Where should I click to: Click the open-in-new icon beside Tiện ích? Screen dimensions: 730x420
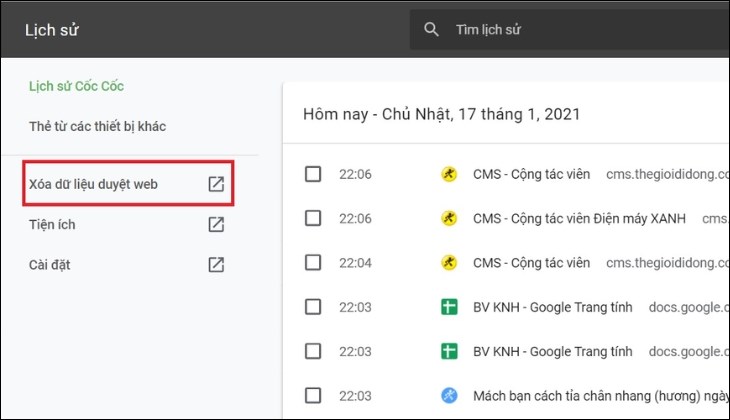216,224
